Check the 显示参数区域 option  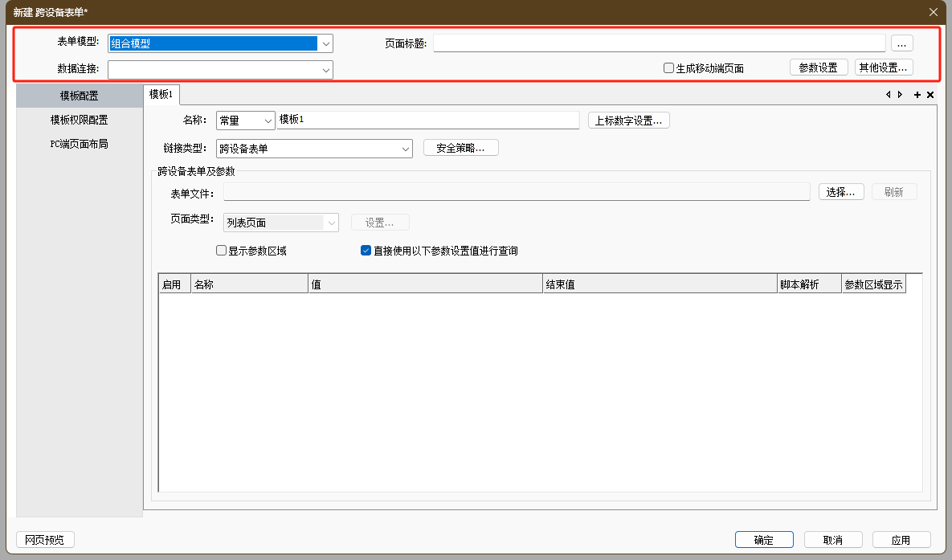222,251
